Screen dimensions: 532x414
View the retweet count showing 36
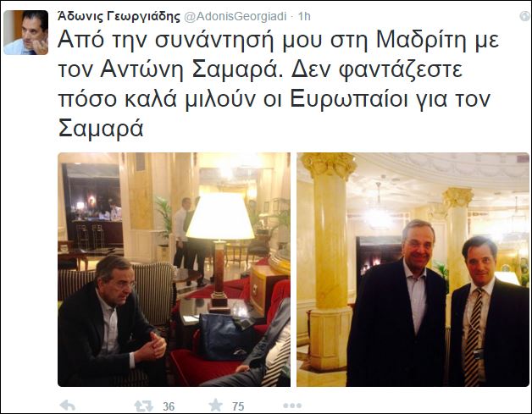coord(169,406)
